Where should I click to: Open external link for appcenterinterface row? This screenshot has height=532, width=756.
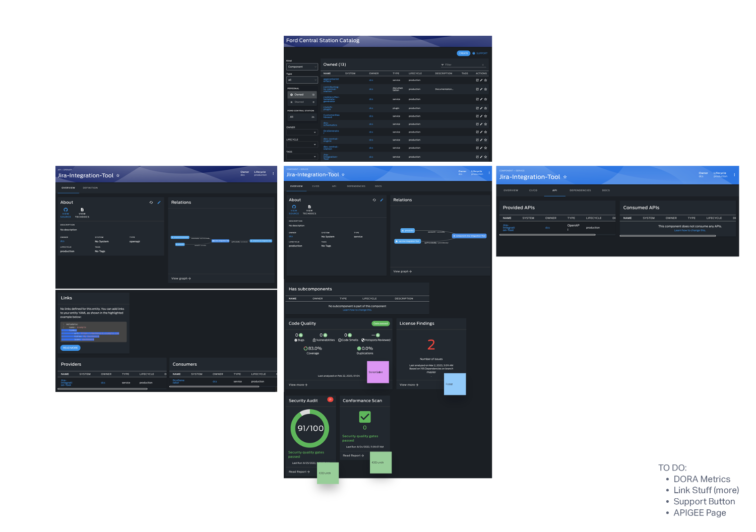tap(477, 80)
